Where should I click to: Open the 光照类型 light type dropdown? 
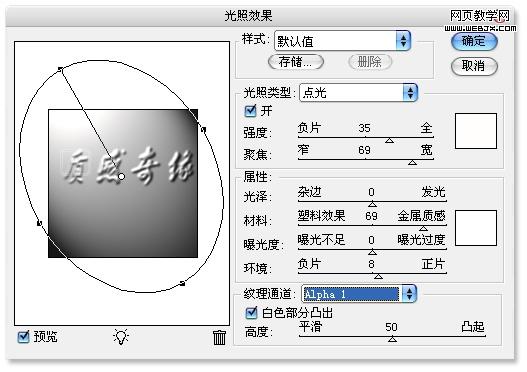[x=358, y=92]
